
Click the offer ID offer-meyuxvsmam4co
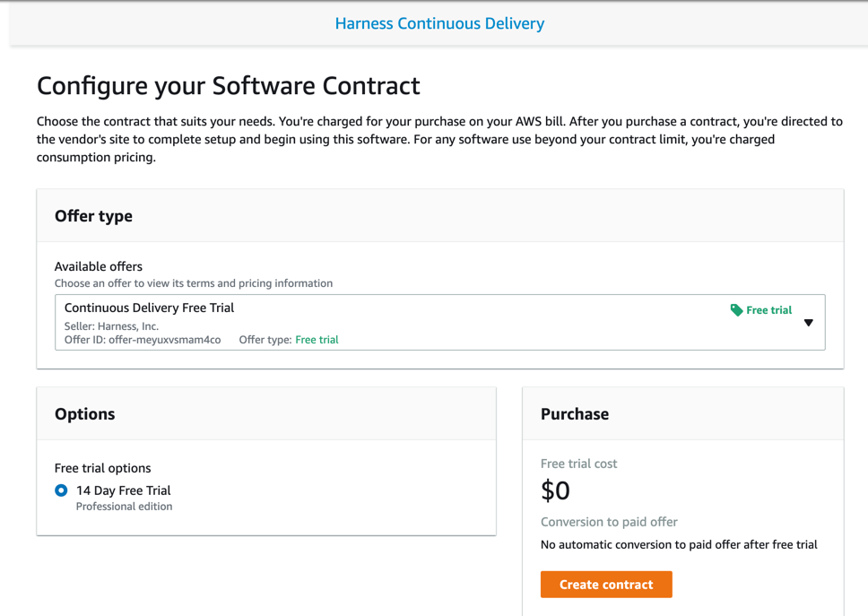point(164,340)
